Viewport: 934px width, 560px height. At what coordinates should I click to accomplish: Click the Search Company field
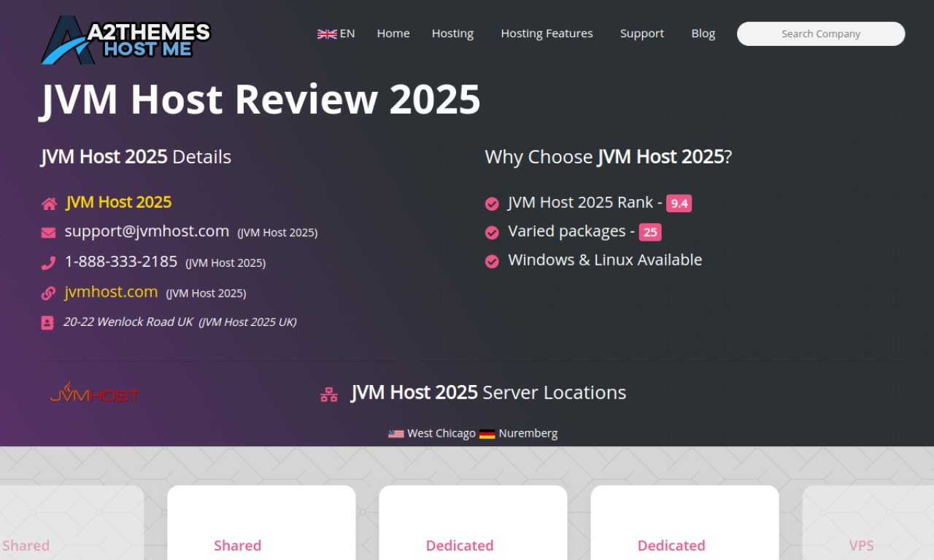(821, 34)
